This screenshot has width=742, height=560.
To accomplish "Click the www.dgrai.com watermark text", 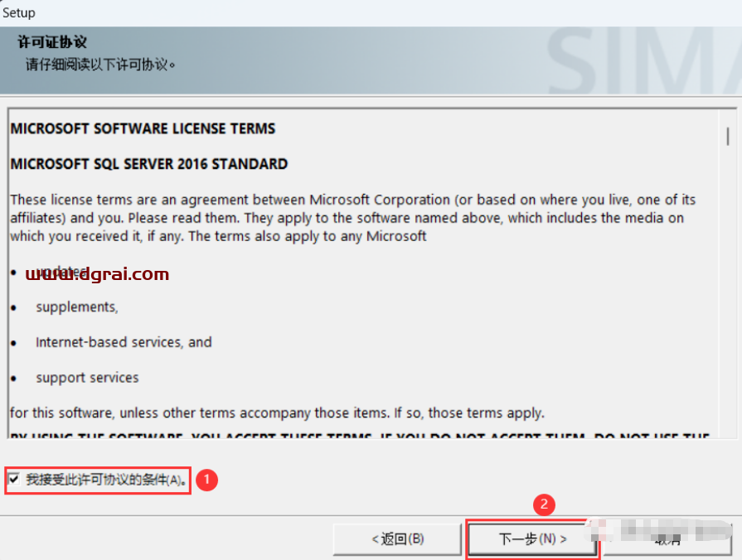I will [x=98, y=274].
